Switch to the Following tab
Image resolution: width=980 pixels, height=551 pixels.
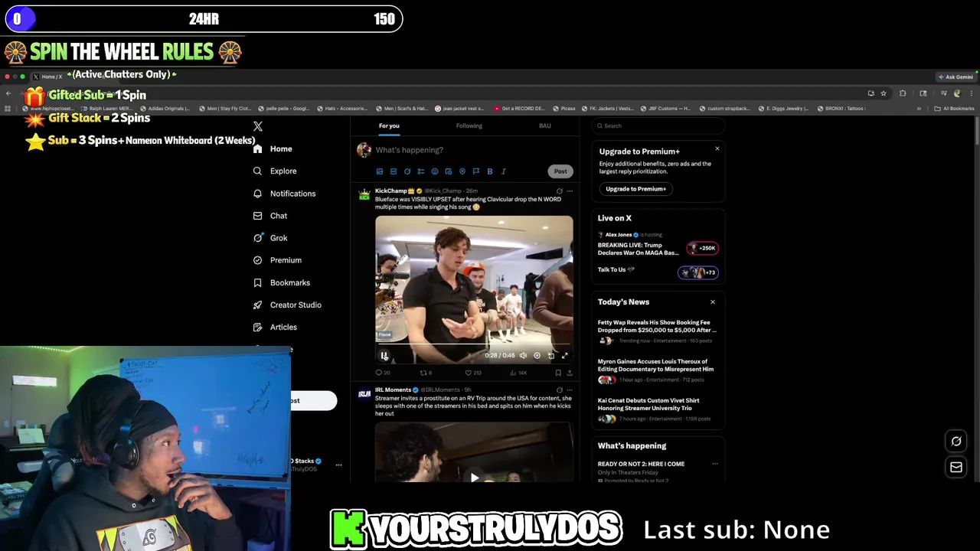tap(469, 126)
